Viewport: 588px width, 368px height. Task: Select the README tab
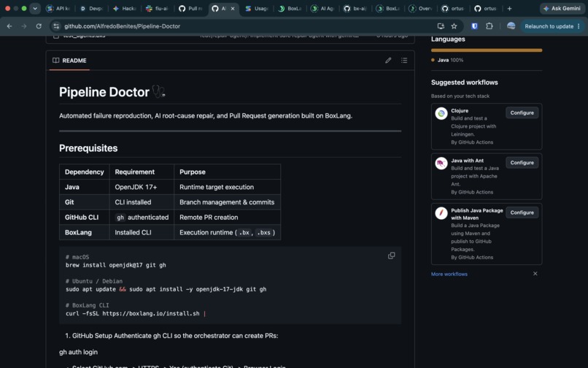(x=69, y=61)
